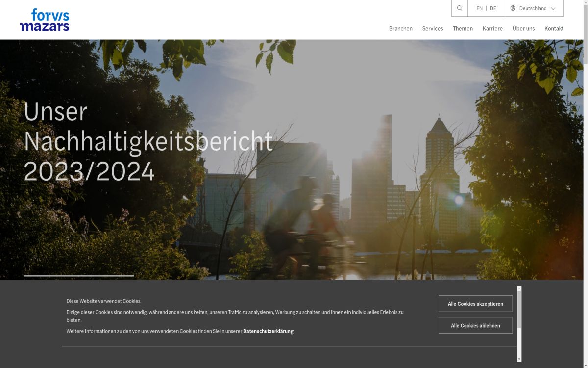Open the Branchen navigation menu

400,28
